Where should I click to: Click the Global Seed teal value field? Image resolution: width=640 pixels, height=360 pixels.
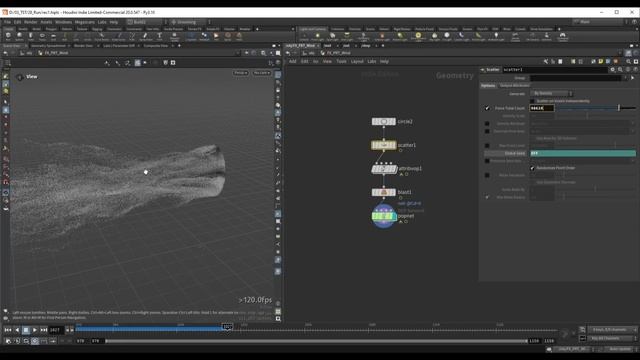[583, 153]
